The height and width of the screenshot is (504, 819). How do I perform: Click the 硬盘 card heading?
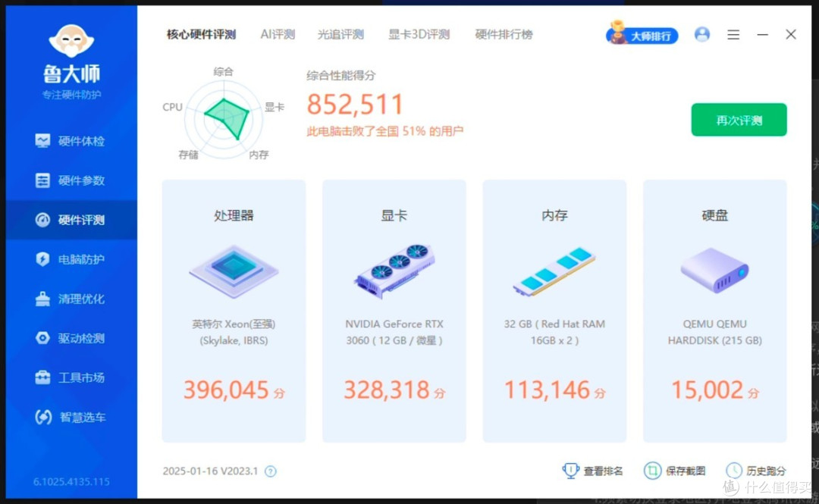[714, 215]
